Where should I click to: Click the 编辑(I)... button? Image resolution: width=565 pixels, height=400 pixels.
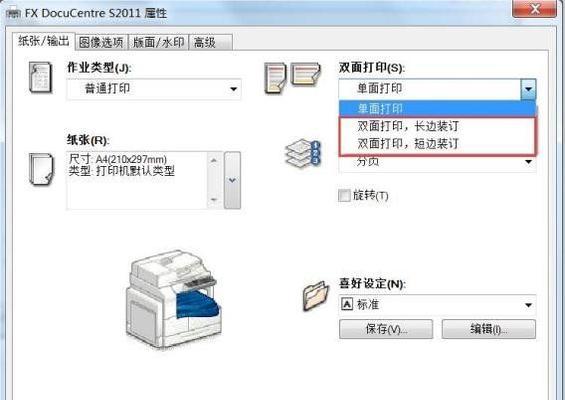click(x=489, y=329)
